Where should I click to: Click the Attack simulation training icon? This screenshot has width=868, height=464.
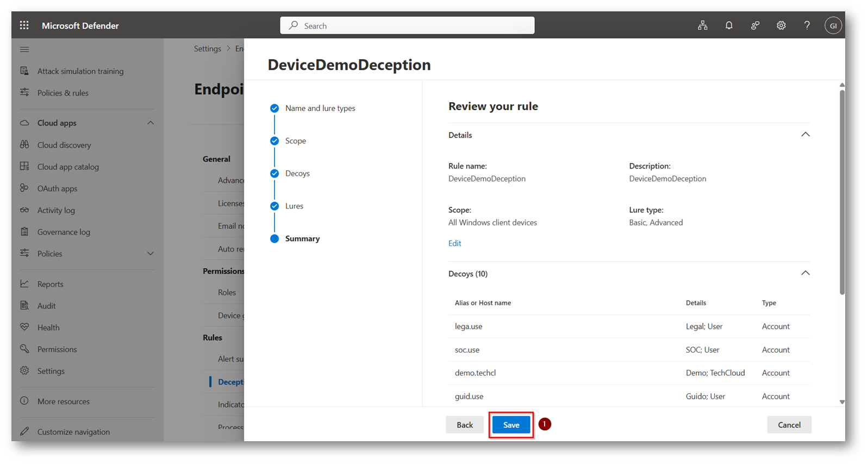tap(24, 71)
